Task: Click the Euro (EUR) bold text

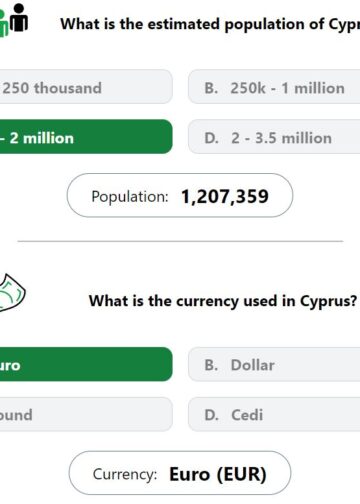Action: pyautogui.click(x=218, y=474)
